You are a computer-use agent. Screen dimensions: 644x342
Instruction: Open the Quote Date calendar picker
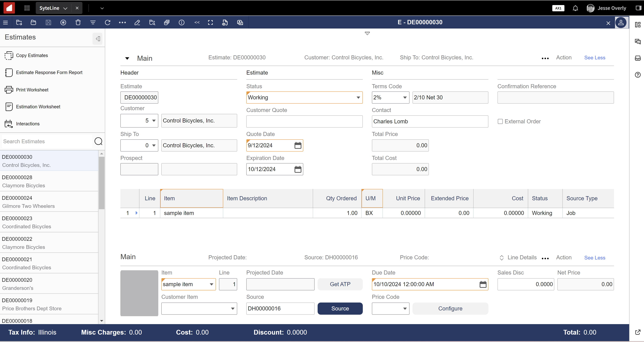[298, 145]
